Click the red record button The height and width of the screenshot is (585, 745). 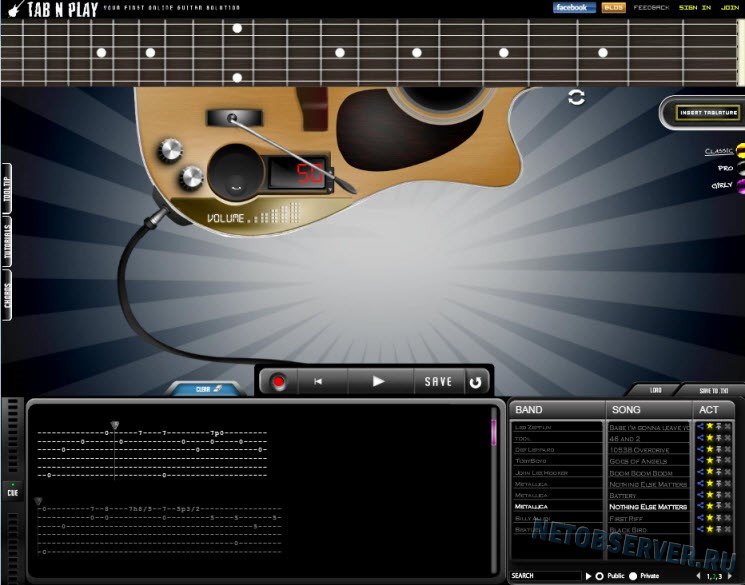pyautogui.click(x=278, y=382)
